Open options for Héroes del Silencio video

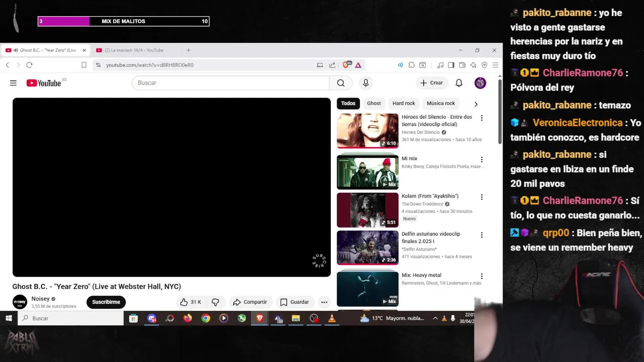pos(481,118)
